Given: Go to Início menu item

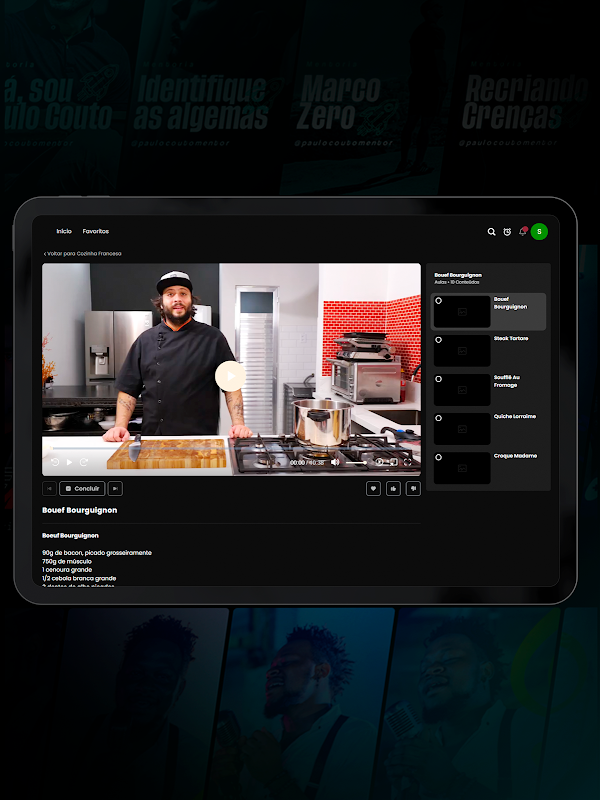Looking at the screenshot, I should [x=64, y=231].
